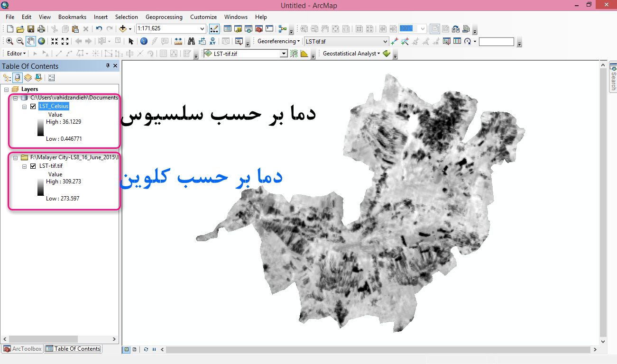The image size is (617, 364).
Task: Open the georeferencing View Link Table icon
Action: (457, 41)
